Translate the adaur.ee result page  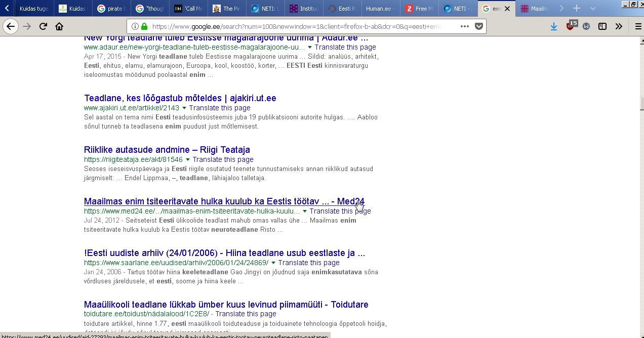pos(345,47)
